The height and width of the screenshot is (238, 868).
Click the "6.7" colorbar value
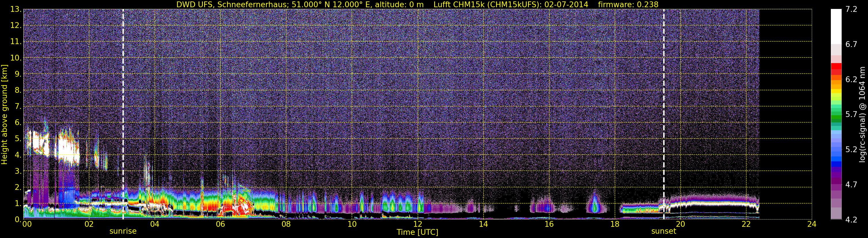[851, 44]
